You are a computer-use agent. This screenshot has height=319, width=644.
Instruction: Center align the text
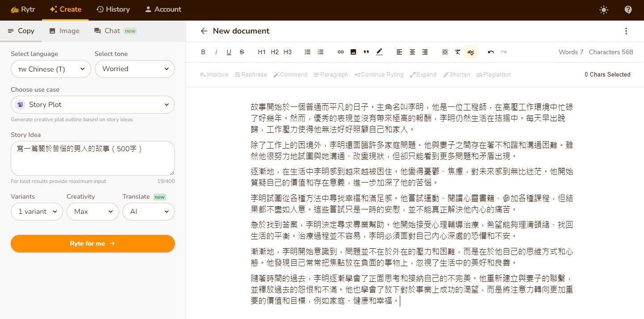pos(412,52)
